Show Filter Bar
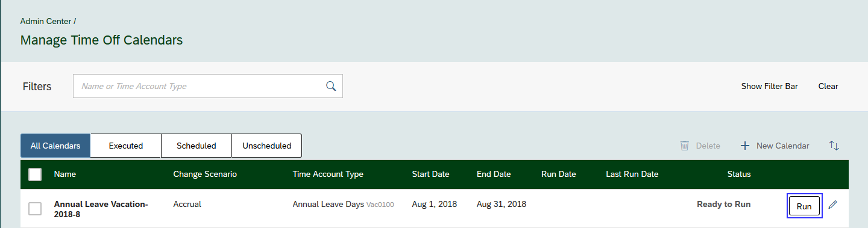This screenshot has height=228, width=868. point(770,86)
